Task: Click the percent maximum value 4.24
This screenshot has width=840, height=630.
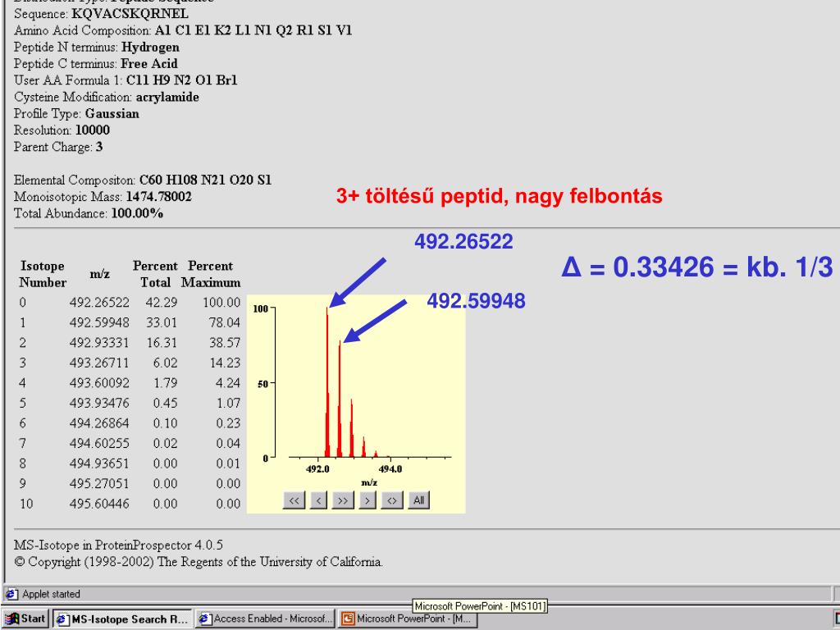Action: pyautogui.click(x=228, y=383)
